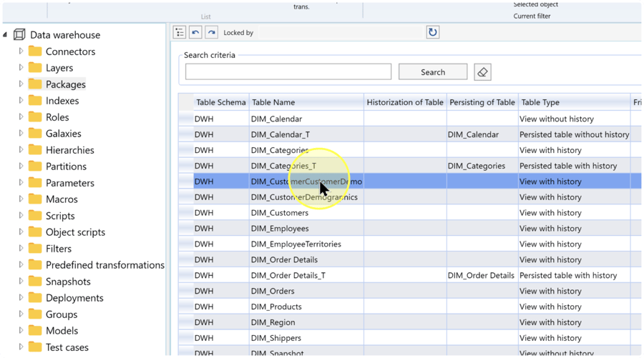Image resolution: width=644 pixels, height=358 pixels.
Task: Click the Object scripts folder icon
Action: tap(35, 232)
